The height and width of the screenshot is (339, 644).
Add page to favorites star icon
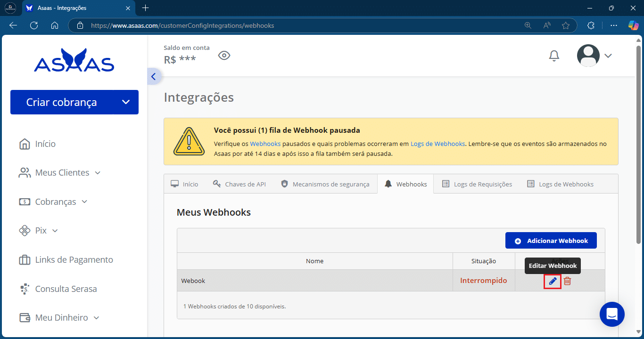pos(565,25)
